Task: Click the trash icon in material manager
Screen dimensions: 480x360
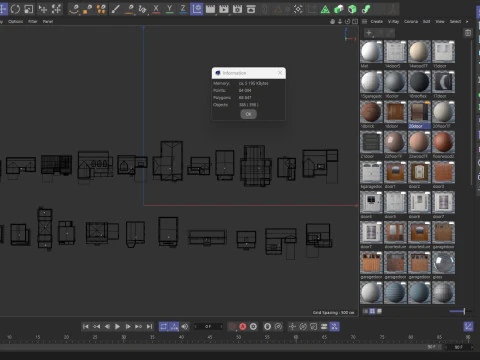Action: (x=468, y=33)
